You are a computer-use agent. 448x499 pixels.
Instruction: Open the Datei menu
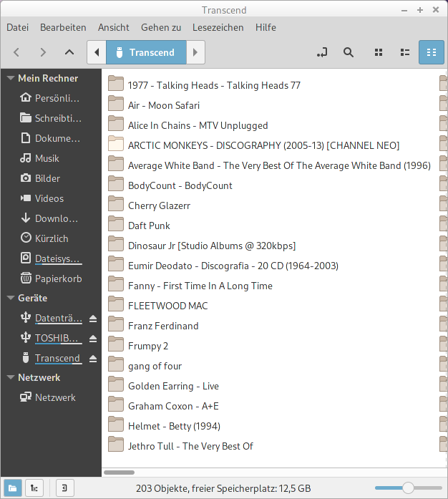pyautogui.click(x=17, y=27)
